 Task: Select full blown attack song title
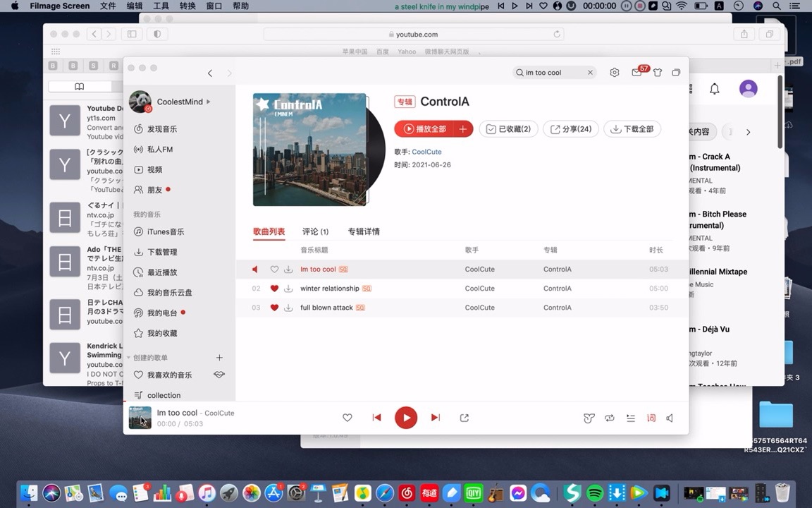tap(326, 308)
